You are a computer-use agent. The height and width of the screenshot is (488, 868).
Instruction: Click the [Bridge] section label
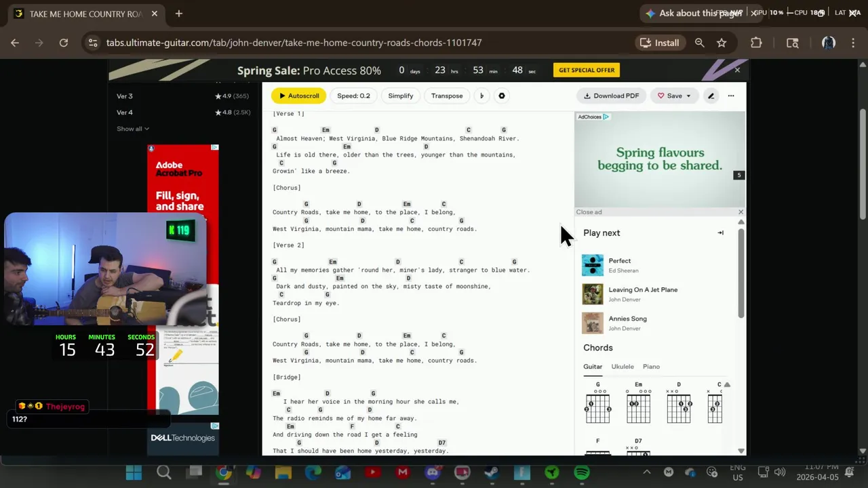287,377
